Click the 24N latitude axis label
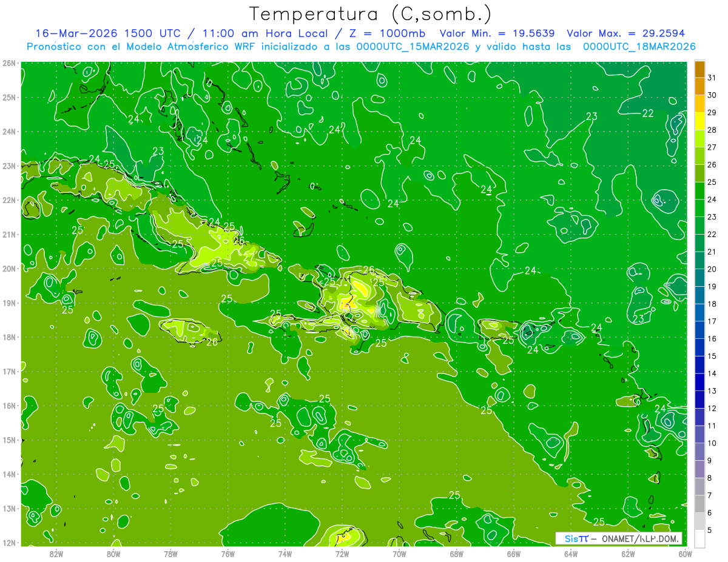 coord(9,132)
